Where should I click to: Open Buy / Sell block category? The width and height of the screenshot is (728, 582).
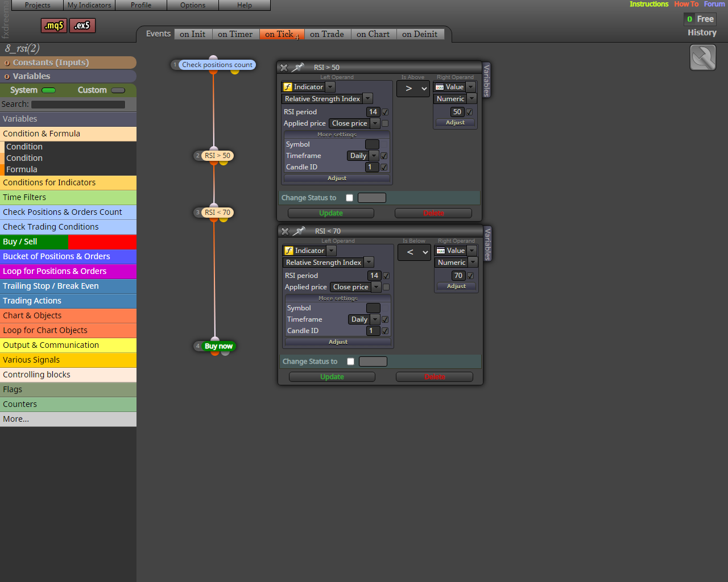click(68, 242)
